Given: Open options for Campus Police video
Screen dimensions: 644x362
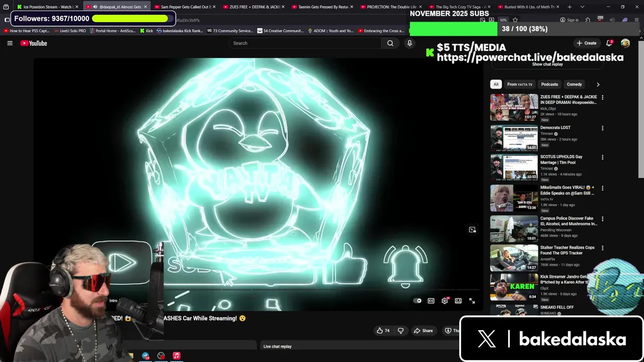Looking at the screenshot, I should [602, 219].
